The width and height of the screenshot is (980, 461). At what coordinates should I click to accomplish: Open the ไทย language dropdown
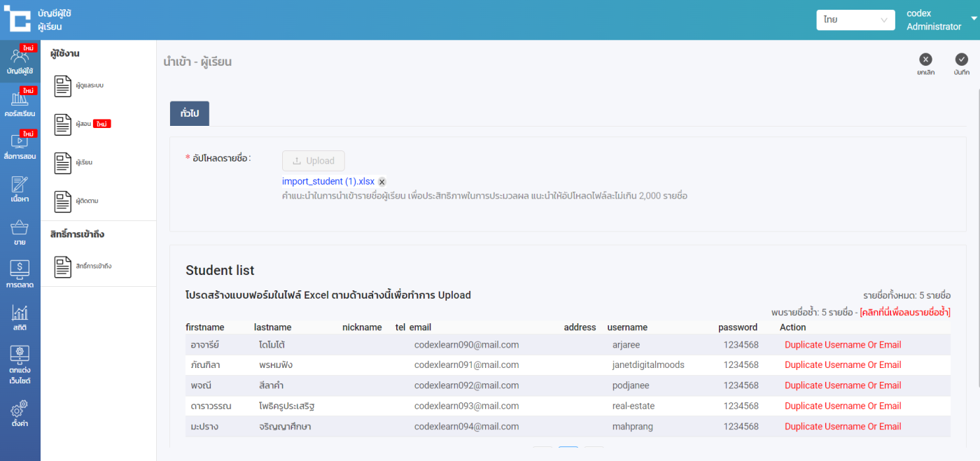point(855,20)
